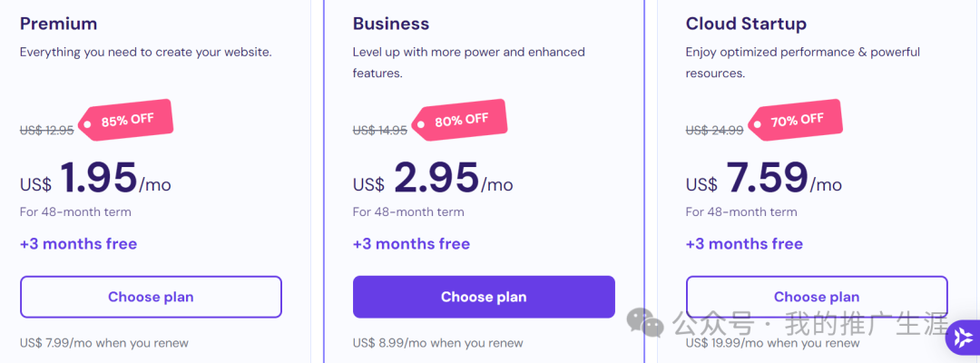980x363 pixels.
Task: Choose the Cloud Startup plan
Action: (x=817, y=297)
